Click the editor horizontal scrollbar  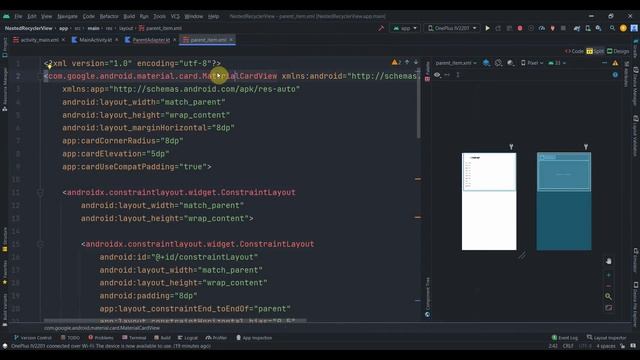[x=175, y=320]
